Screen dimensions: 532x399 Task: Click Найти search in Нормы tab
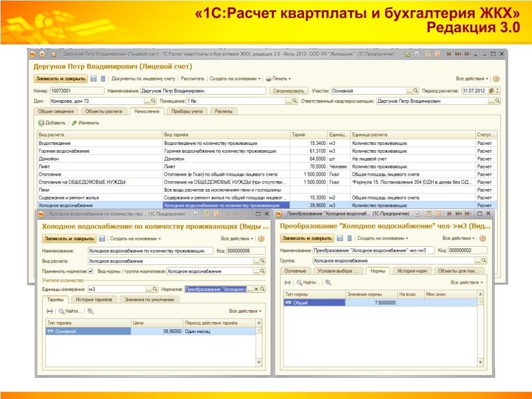click(308, 282)
